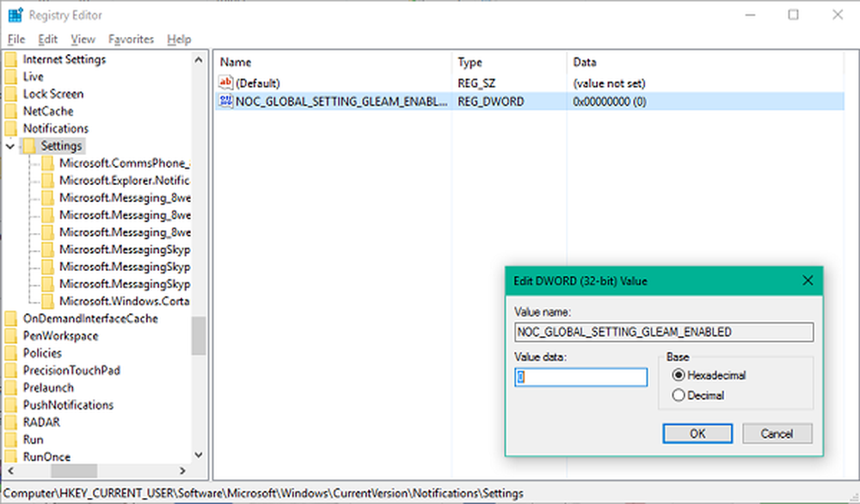Viewport: 860px width, 504px height.
Task: Click the Microsoft.Explorer.Notific folder icon
Action: (48, 181)
